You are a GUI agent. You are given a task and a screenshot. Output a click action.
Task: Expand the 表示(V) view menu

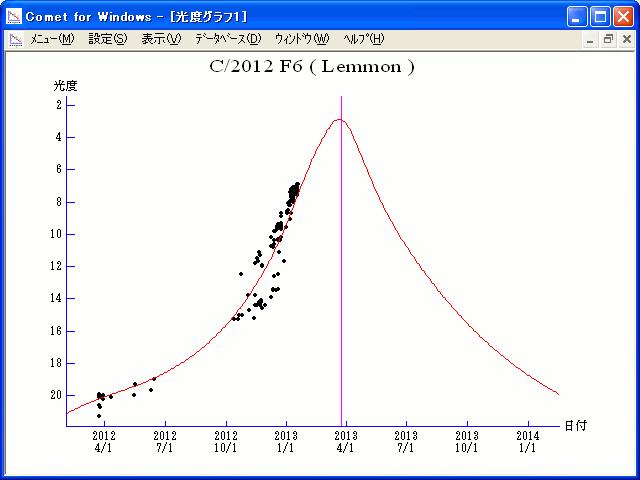(x=161, y=40)
